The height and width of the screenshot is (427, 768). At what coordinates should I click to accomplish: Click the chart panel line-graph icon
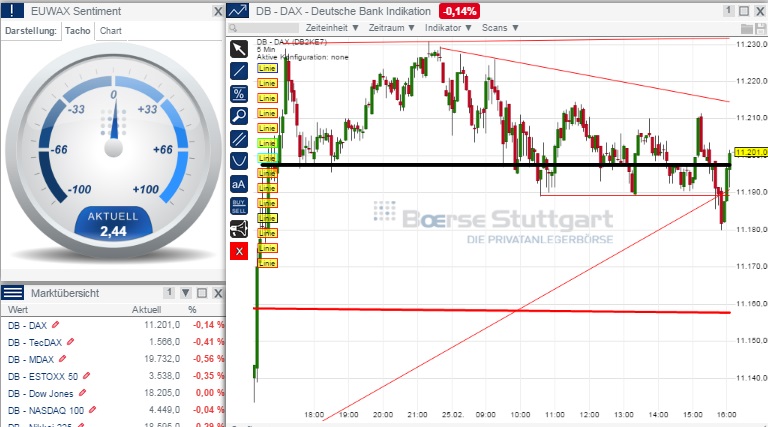[x=238, y=11]
